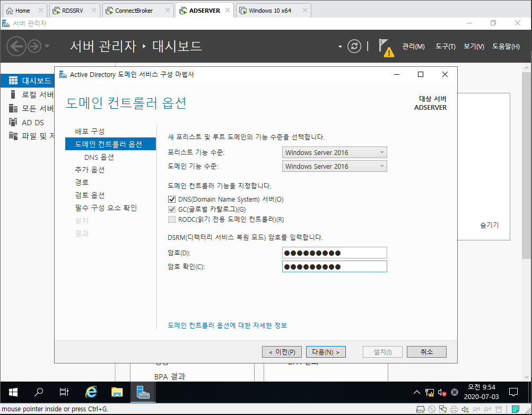Click Server Manager taskbar icon
The height and width of the screenshot is (415, 532).
(143, 392)
